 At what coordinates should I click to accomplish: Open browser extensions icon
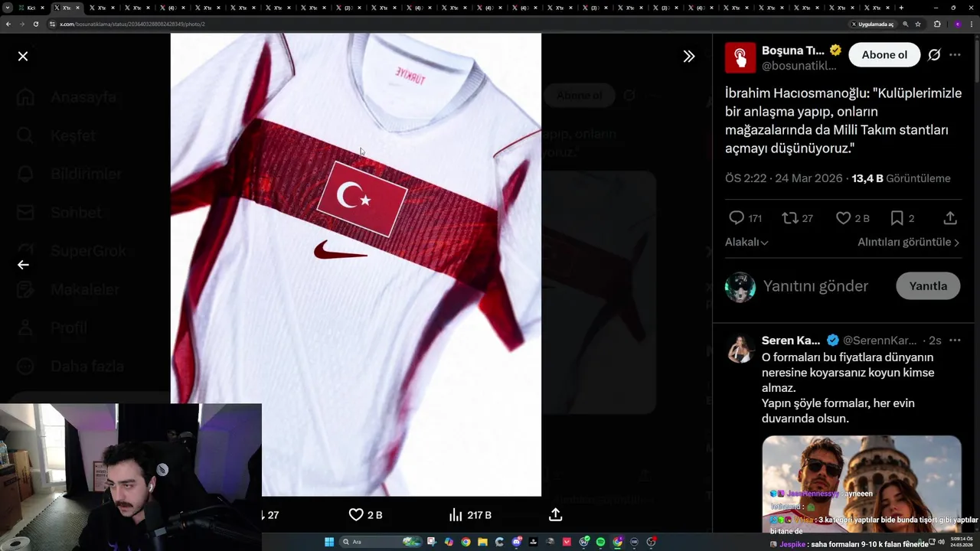[x=937, y=24]
